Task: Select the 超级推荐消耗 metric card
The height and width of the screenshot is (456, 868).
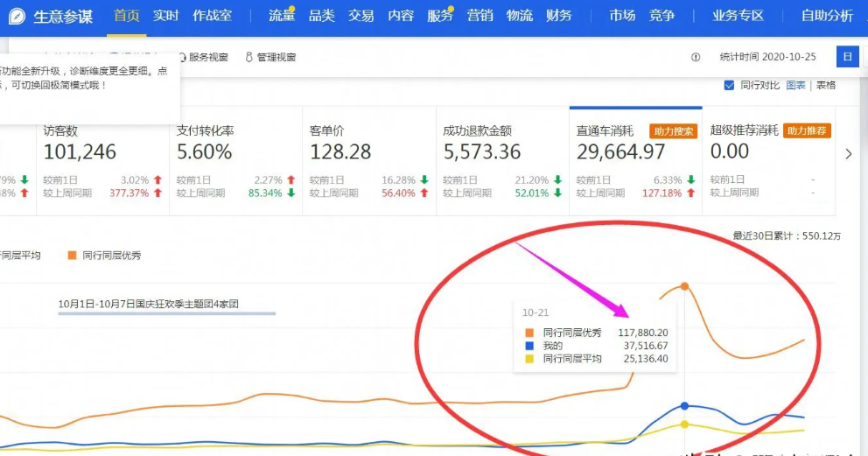Action: point(769,161)
